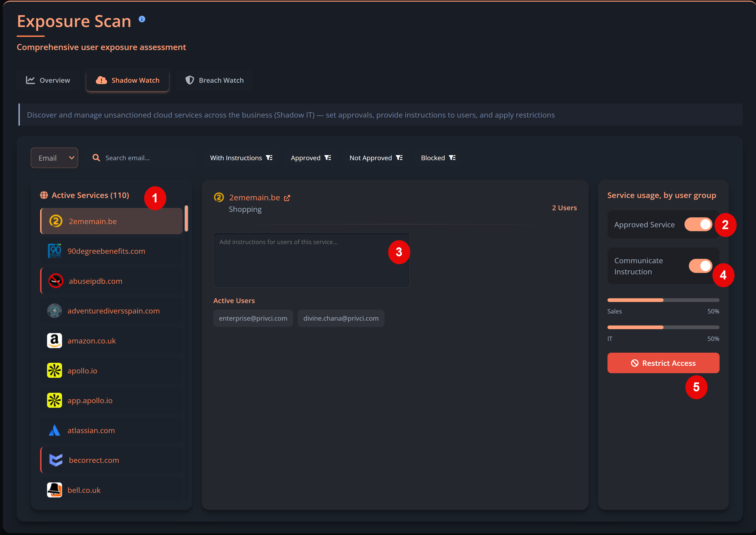Click the apollo.io star logo
Image resolution: width=756 pixels, height=535 pixels.
(54, 371)
